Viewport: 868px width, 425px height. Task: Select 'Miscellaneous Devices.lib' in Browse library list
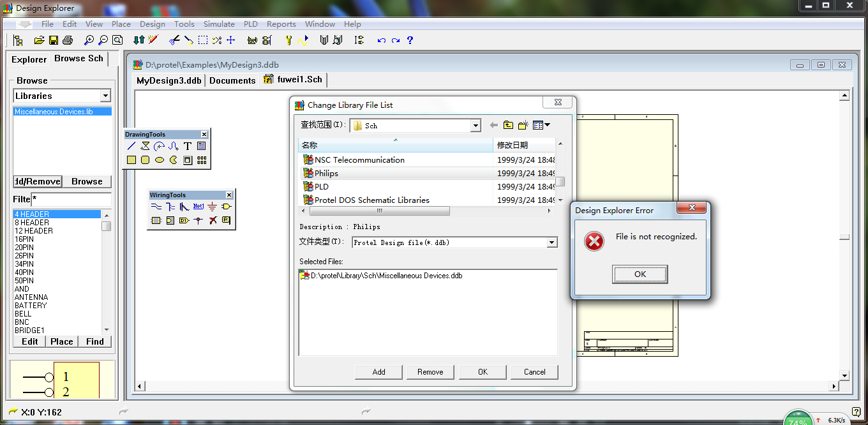point(63,112)
